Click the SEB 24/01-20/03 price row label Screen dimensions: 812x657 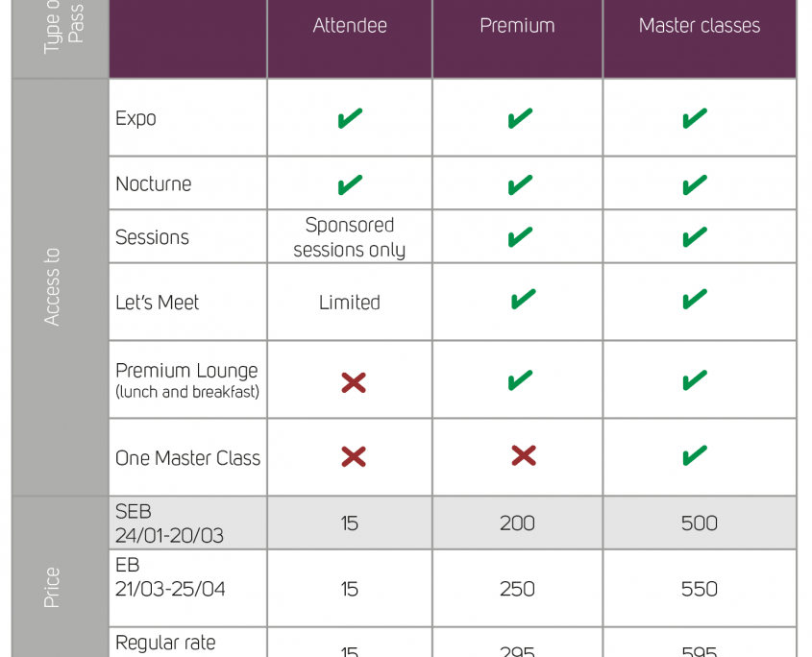(169, 523)
